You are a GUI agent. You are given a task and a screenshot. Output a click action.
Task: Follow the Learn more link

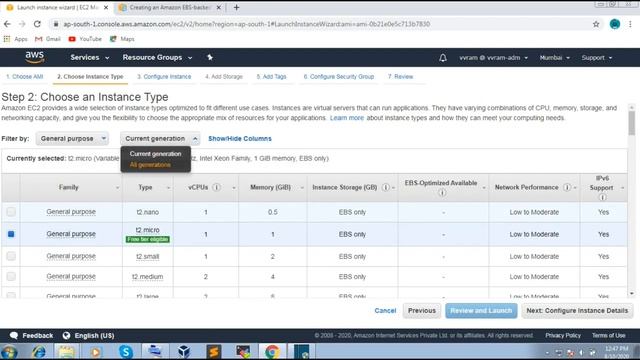[347, 118]
